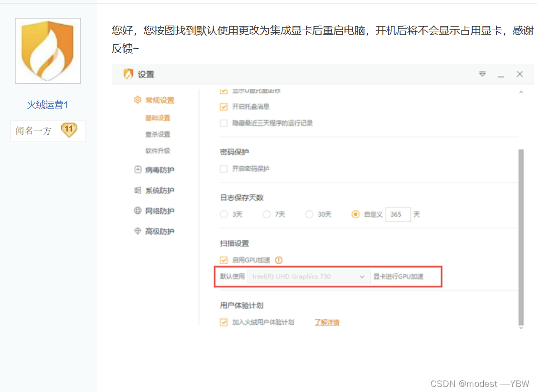This screenshot has height=392, width=537.
Task: Click the level 11 badge icon
Action: click(69, 130)
